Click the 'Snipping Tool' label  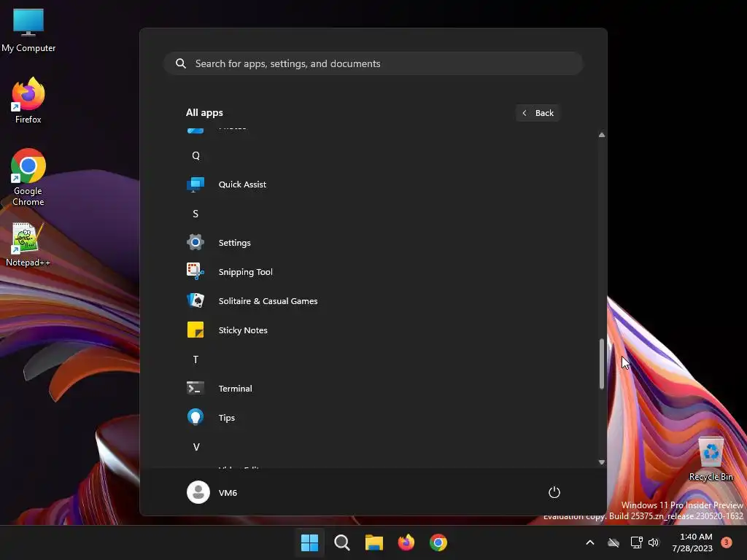pyautogui.click(x=245, y=271)
